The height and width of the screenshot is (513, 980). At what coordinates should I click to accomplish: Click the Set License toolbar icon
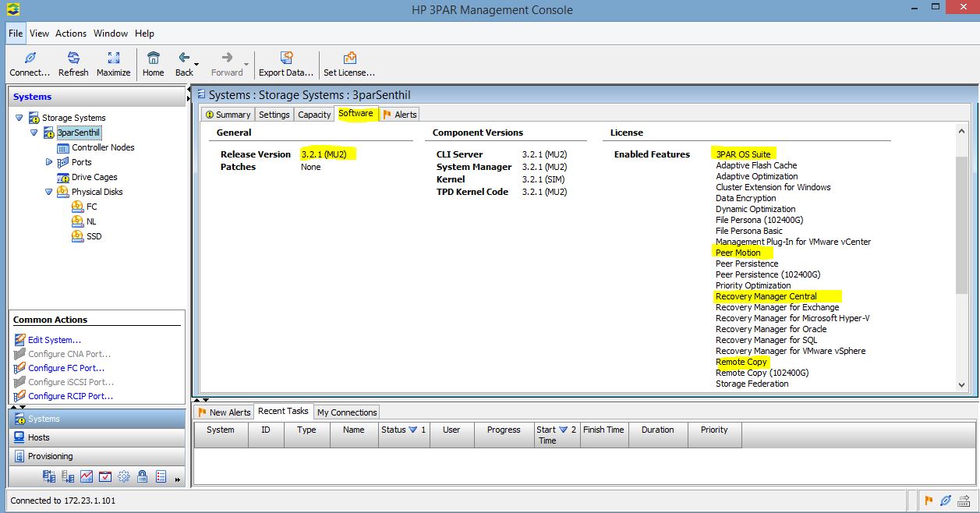click(348, 58)
